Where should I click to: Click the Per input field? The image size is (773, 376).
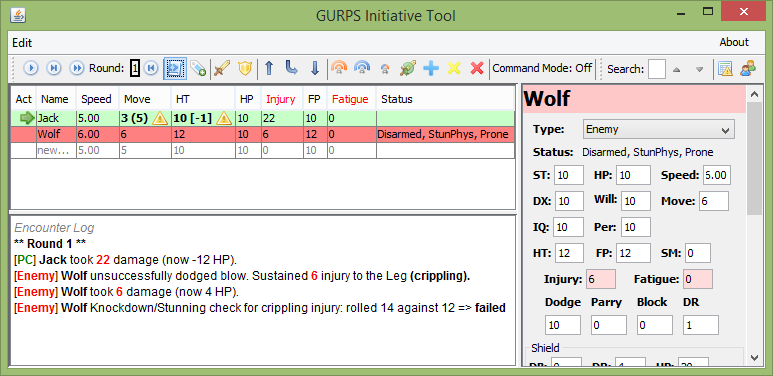(636, 227)
